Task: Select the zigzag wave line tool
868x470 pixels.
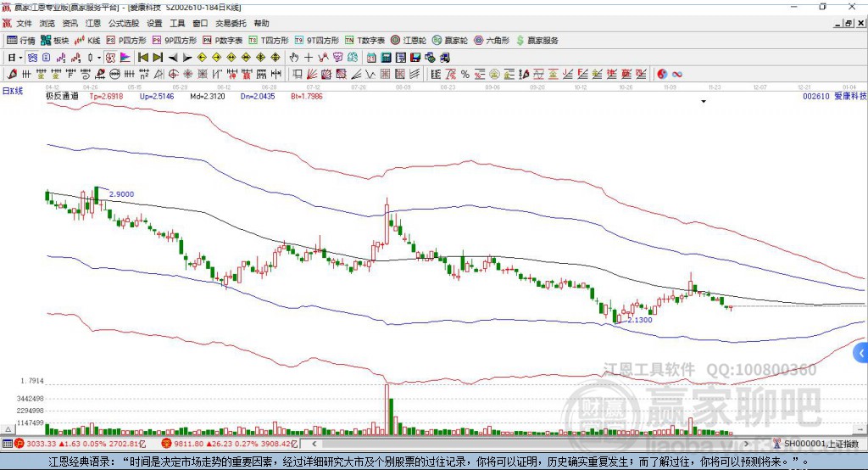Action: (370, 74)
